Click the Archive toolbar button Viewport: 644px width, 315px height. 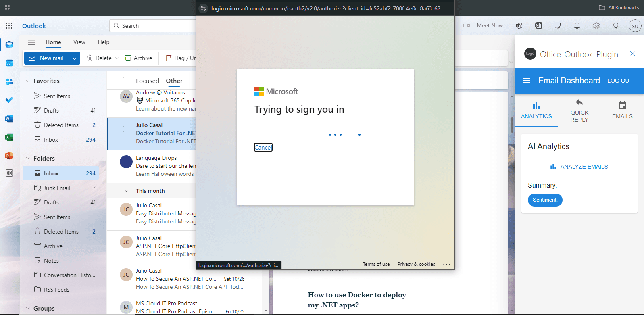tap(139, 58)
